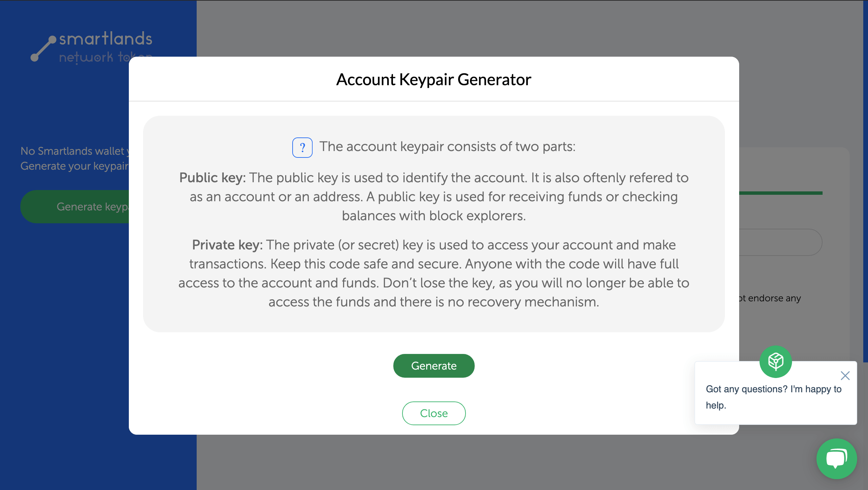Viewport: 868px width, 490px height.
Task: Click the Smartlands logo connector icon
Action: click(x=43, y=49)
